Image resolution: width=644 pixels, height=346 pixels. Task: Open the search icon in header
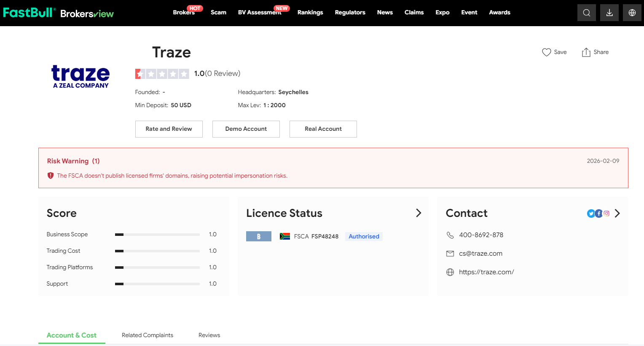point(586,13)
